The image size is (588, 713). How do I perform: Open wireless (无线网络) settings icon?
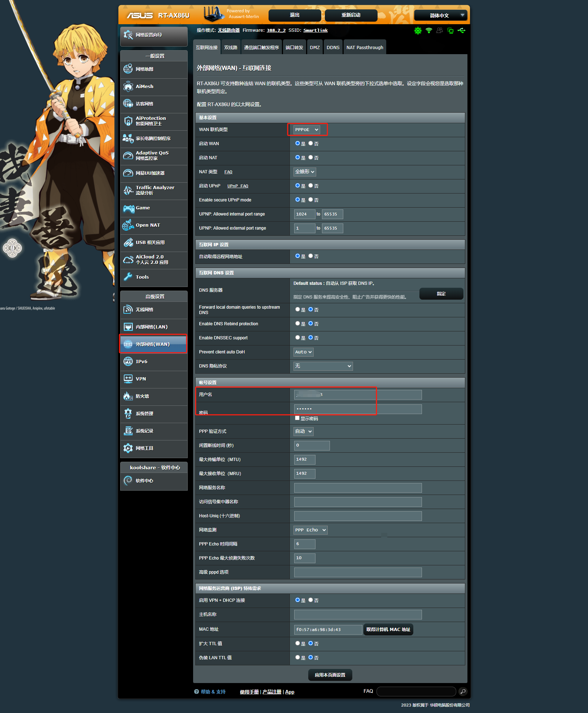[x=128, y=309]
